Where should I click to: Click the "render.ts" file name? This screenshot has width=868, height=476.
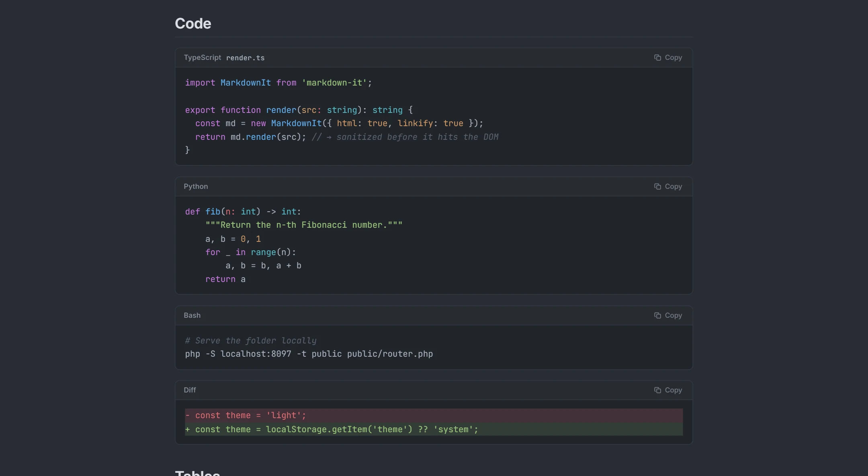(x=245, y=58)
